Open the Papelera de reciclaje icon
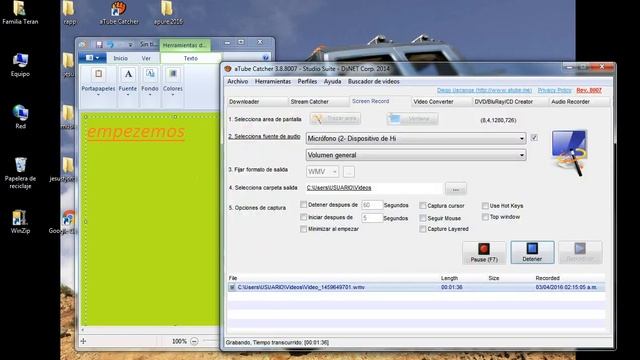Screen dimensions: 640x360 [20, 173]
